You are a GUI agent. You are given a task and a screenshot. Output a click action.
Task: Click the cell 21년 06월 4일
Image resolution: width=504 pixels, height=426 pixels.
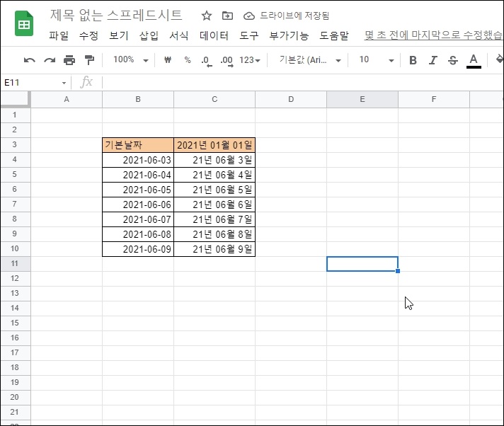coord(214,175)
